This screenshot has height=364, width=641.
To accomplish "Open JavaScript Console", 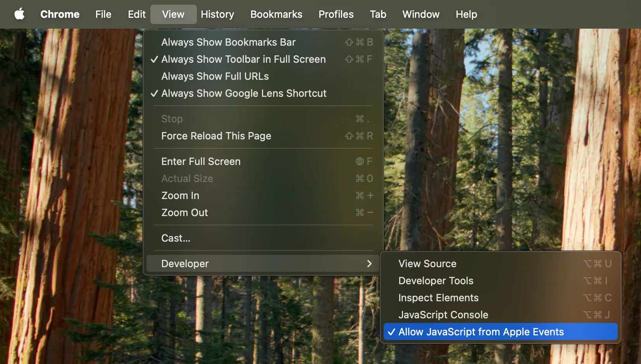I will coord(443,315).
